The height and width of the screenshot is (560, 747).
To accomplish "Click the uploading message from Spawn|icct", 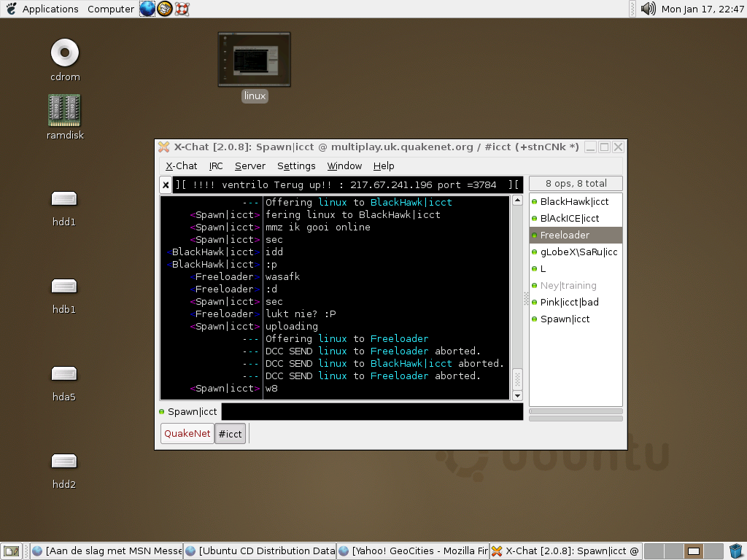I will coord(292,326).
